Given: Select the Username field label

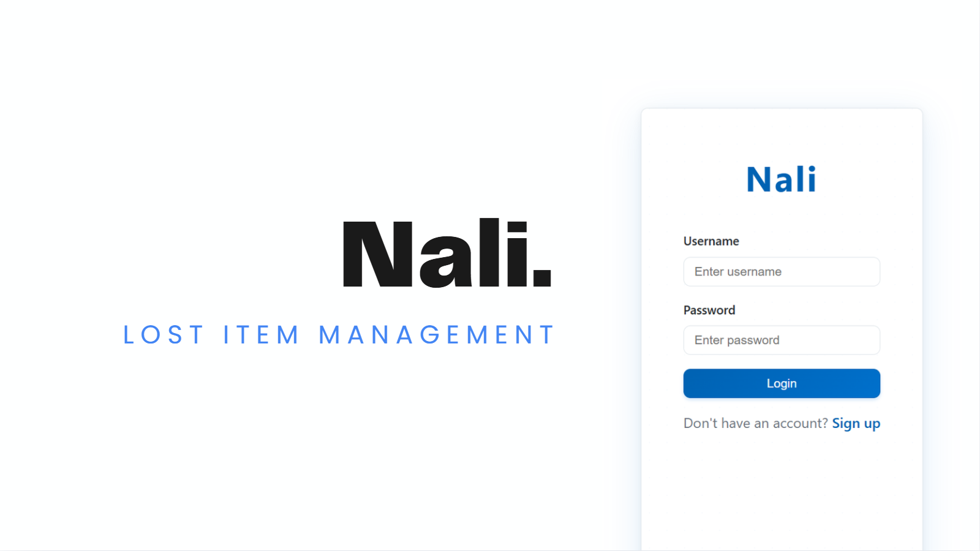Looking at the screenshot, I should click(x=711, y=241).
